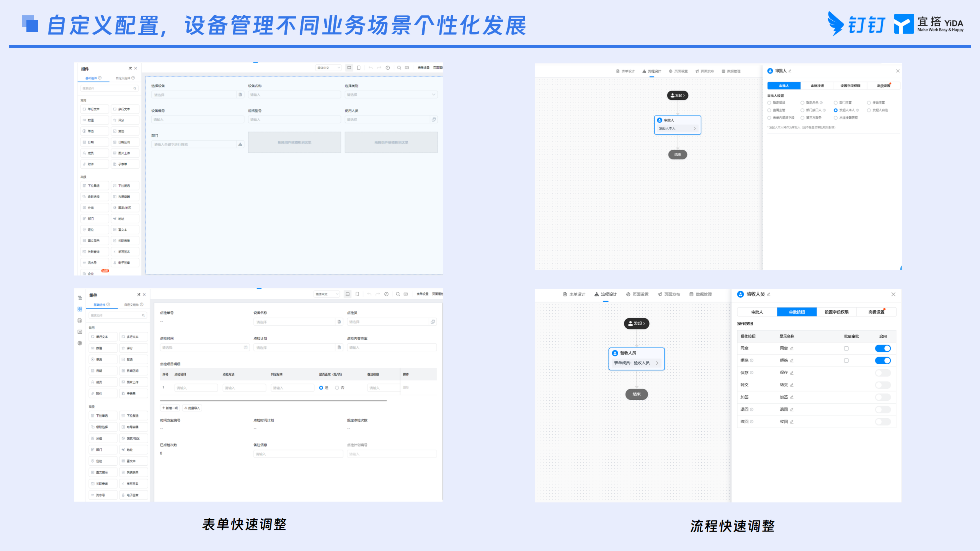Open the 选择类别 dropdown in top form
The width and height of the screenshot is (980, 551).
[x=391, y=95]
